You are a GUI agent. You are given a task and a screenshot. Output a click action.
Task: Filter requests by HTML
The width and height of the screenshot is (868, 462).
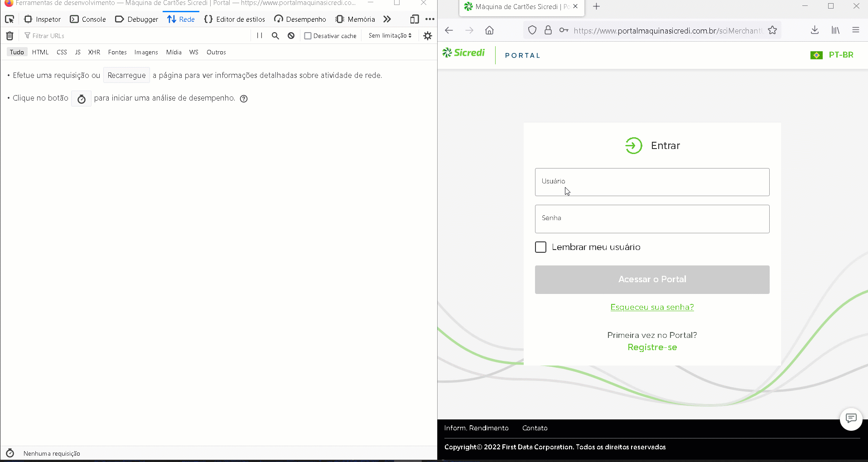(x=40, y=52)
